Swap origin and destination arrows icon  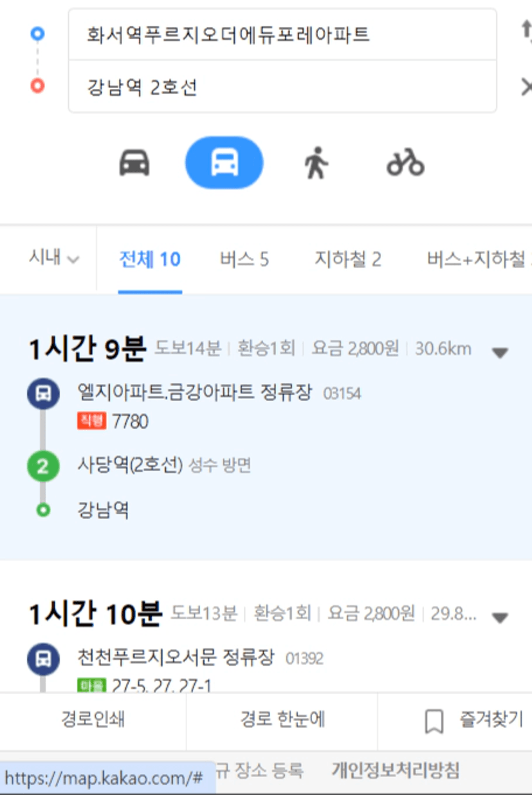[526, 32]
